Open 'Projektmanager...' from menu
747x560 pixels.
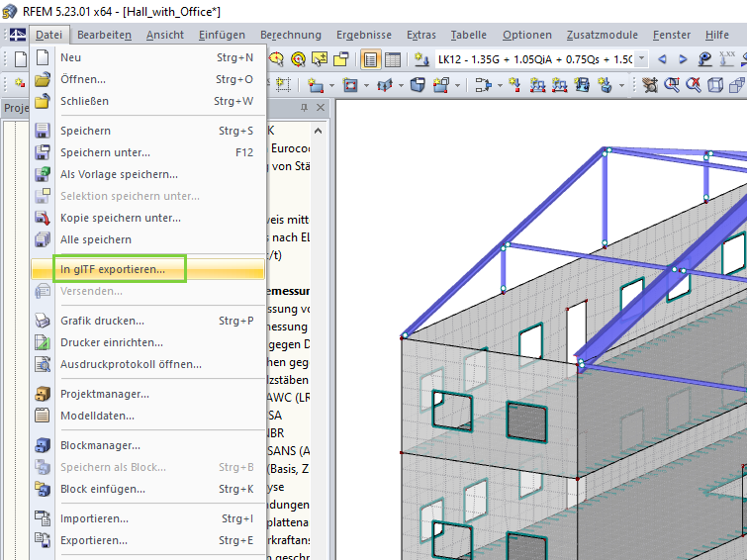click(147, 394)
